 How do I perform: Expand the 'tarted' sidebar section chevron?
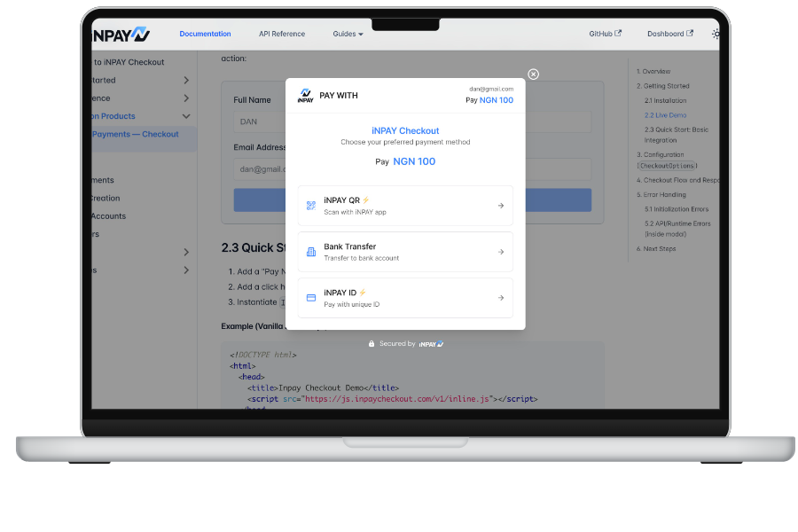tap(186, 80)
